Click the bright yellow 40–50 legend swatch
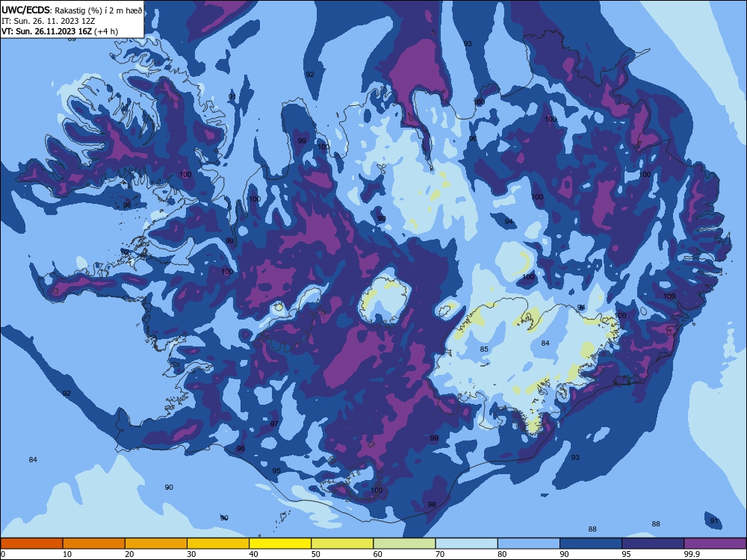Viewport: 747px width, 560px height. pos(280,544)
